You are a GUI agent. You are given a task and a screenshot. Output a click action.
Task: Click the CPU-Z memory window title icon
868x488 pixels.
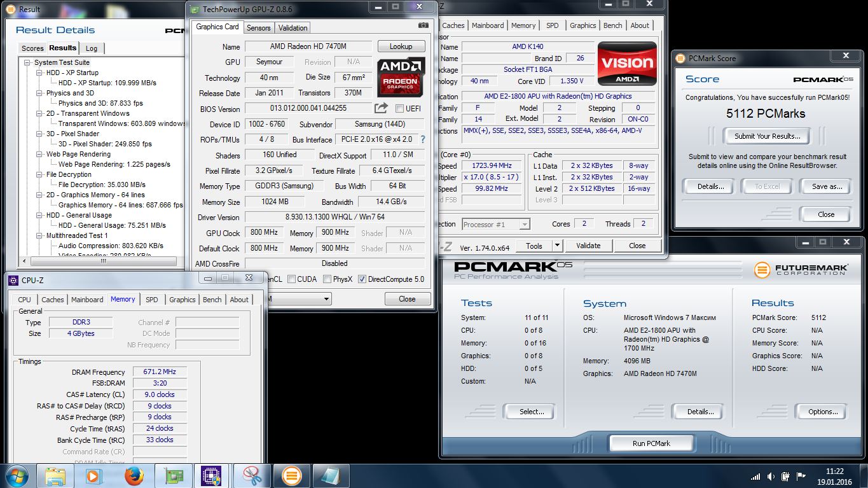[13, 280]
